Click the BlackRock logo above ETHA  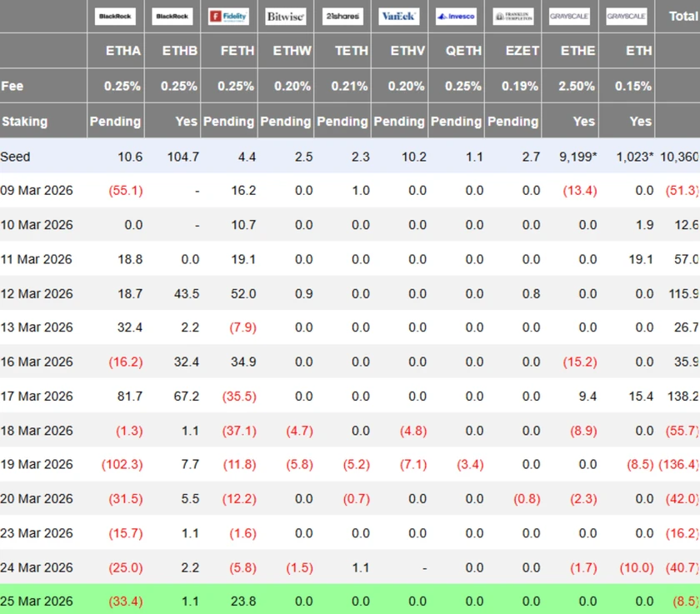click(x=115, y=17)
